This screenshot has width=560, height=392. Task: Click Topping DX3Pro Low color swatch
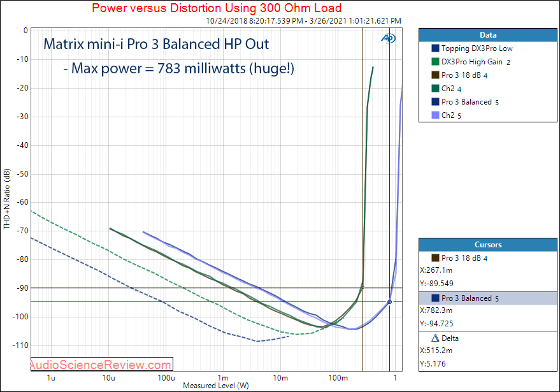tap(435, 48)
